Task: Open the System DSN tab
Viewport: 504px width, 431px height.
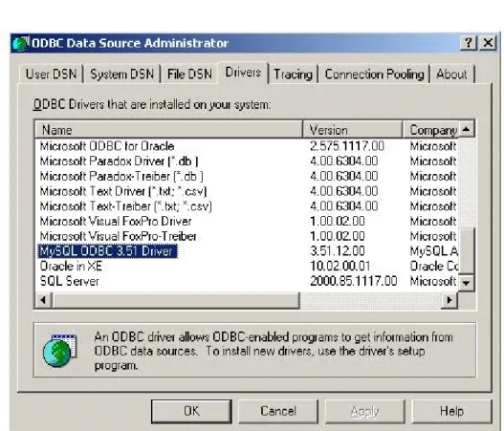Action: 121,75
